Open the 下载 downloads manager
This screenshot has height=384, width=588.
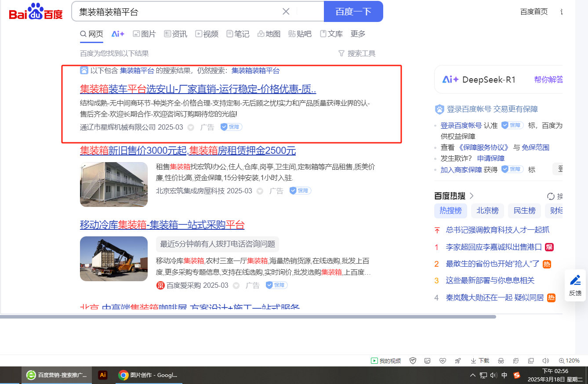pyautogui.click(x=480, y=361)
